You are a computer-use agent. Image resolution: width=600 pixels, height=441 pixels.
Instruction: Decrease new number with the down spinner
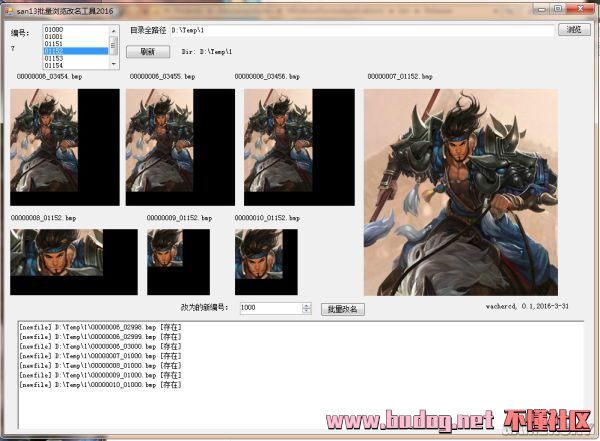[x=307, y=311]
